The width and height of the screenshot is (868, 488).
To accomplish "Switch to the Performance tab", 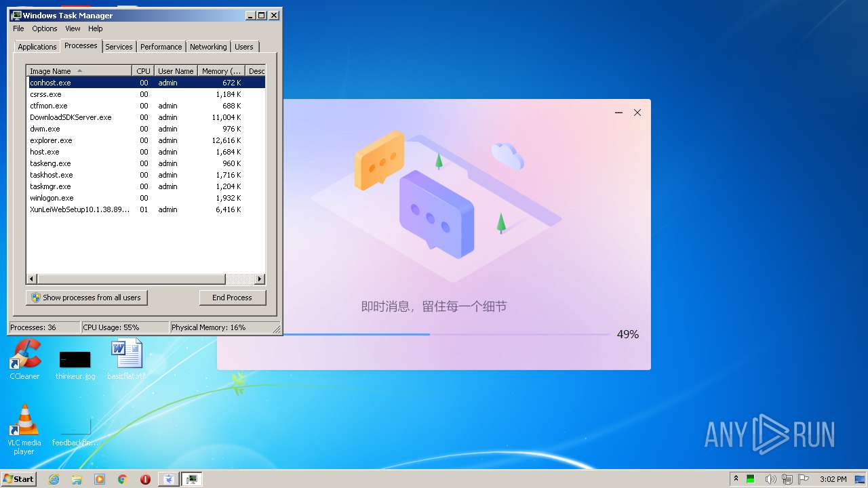I will (x=161, y=47).
